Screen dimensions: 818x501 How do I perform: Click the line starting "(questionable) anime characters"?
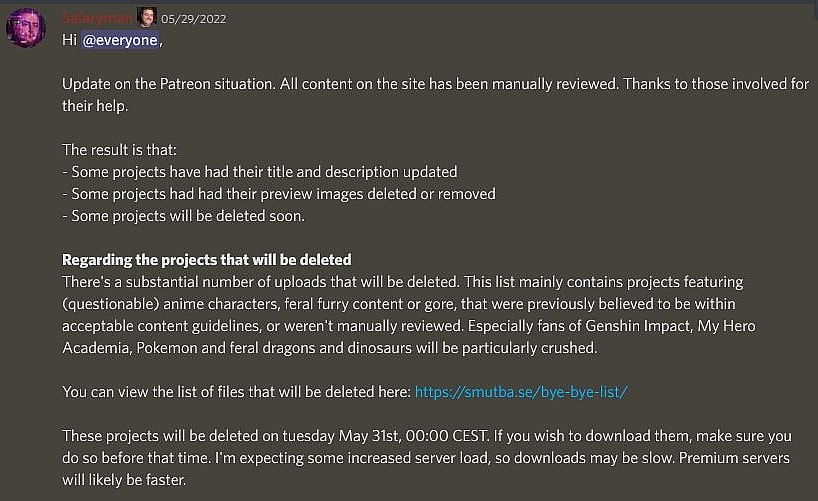click(x=402, y=304)
